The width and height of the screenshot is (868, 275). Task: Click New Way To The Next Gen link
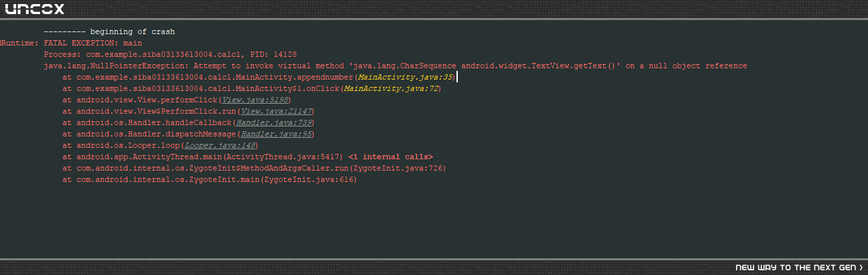point(796,268)
